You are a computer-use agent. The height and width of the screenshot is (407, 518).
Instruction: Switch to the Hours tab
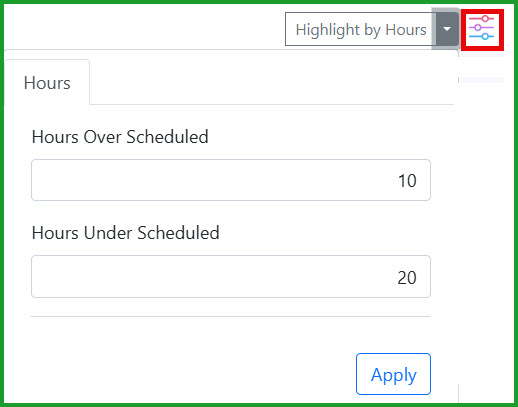(47, 82)
